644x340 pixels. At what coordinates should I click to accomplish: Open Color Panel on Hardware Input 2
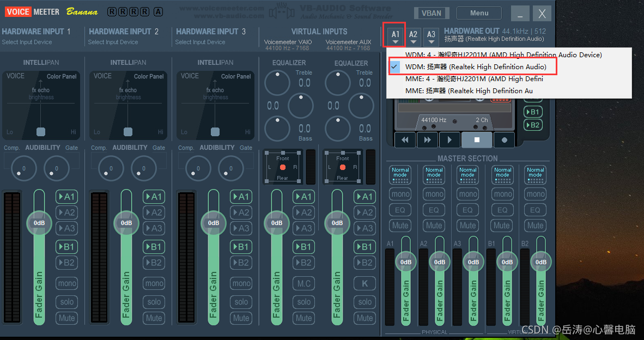149,76
